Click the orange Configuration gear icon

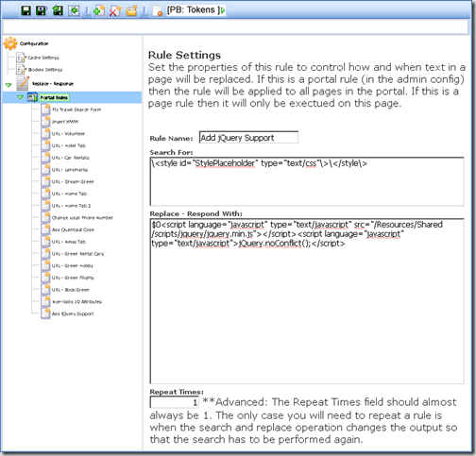pos(10,43)
